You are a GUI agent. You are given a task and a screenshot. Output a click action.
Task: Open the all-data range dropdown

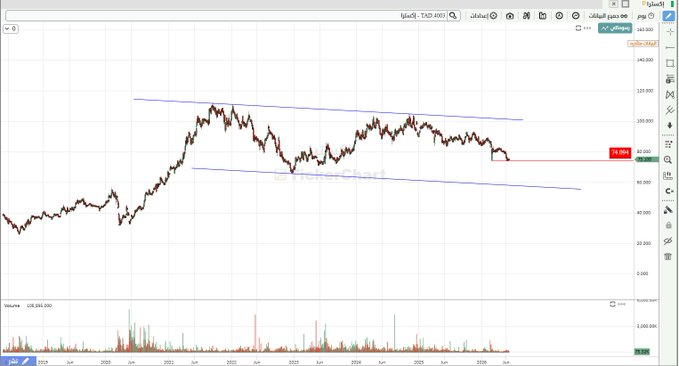click(x=608, y=16)
